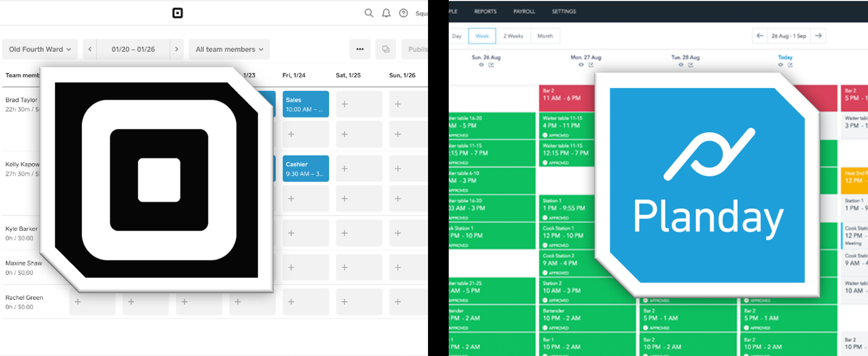This screenshot has width=868, height=356.
Task: Add Saturday shift for Kyle Barker
Action: coord(359,233)
